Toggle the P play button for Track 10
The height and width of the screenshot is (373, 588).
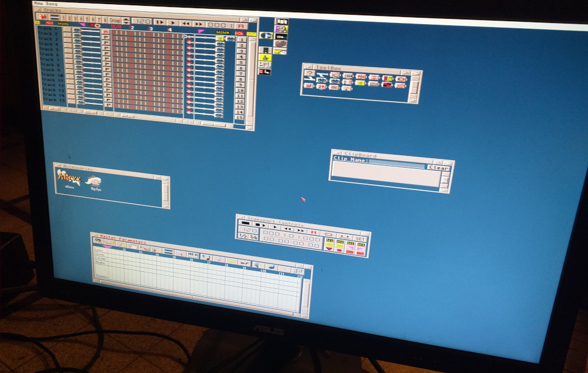click(108, 79)
